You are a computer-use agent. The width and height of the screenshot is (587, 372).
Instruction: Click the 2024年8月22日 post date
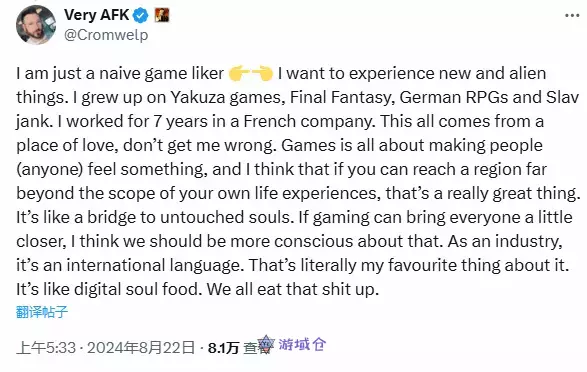(141, 348)
